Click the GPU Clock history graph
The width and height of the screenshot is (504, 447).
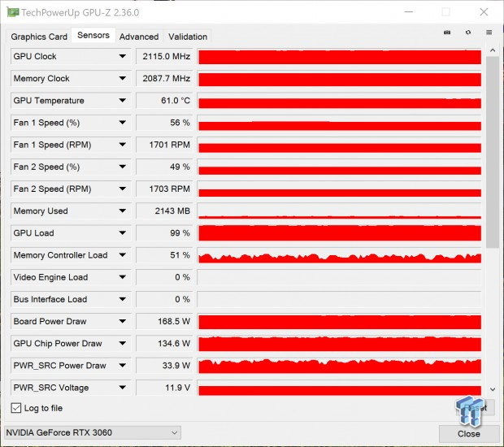(340, 57)
